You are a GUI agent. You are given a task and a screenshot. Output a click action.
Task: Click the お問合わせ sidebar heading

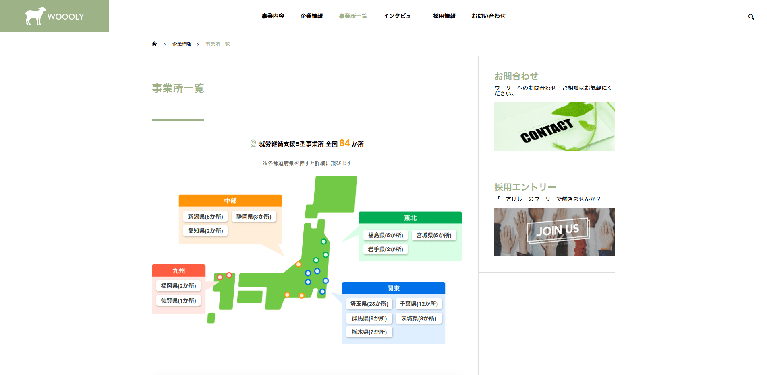[516, 76]
